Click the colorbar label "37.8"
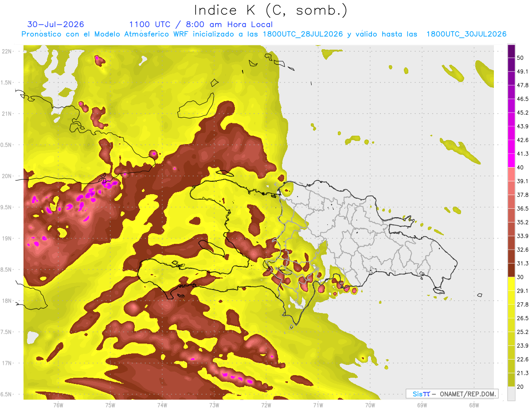This screenshot has height=411, width=532. click(x=522, y=195)
